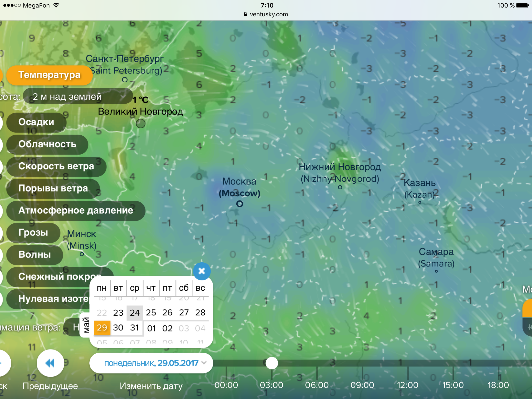Image resolution: width=532 pixels, height=399 pixels.
Task: Tap the Великий Новгород location marker
Action: (x=141, y=123)
